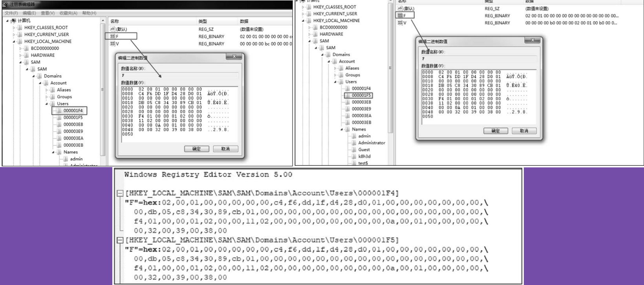
Task: Click the Guest folder icon under Names
Action: 354,149
